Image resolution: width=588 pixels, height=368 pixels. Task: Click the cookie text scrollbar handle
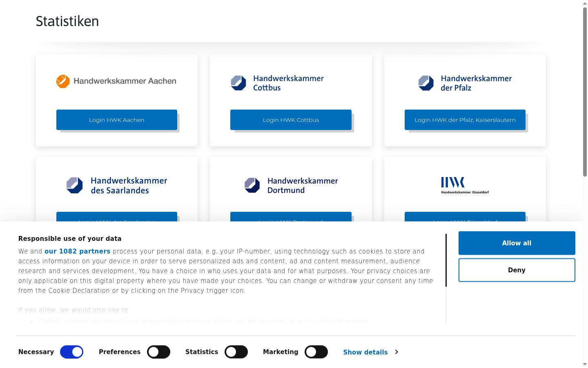coord(446,260)
